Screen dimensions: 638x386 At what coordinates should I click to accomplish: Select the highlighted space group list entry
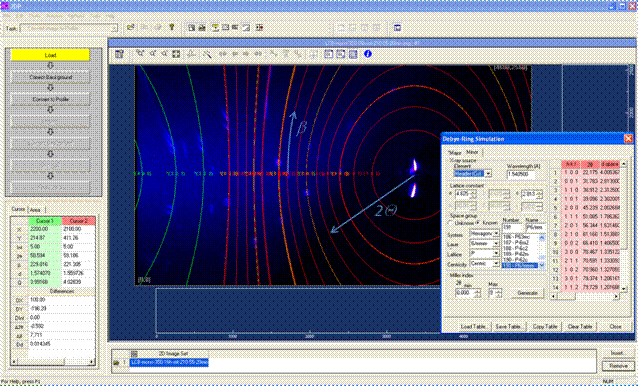pos(520,265)
